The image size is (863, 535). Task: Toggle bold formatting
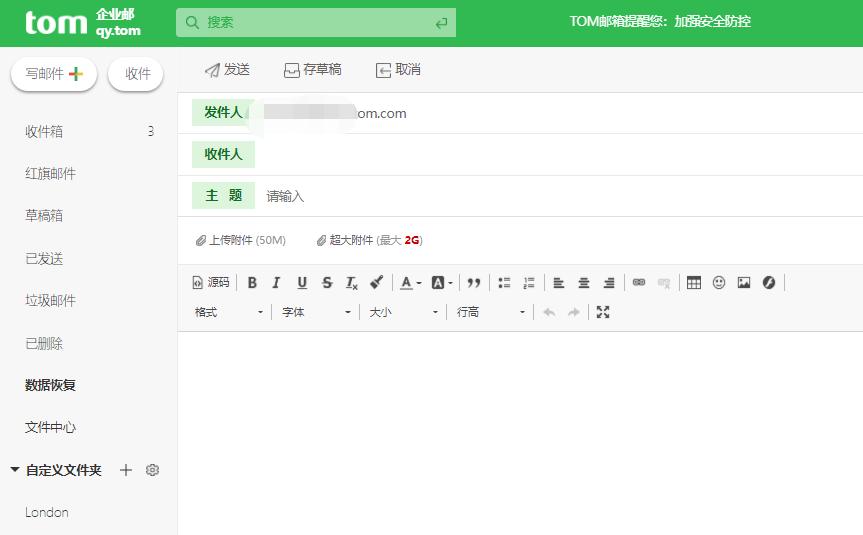pos(252,282)
